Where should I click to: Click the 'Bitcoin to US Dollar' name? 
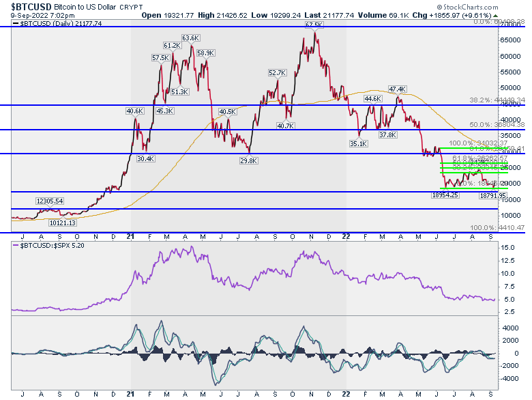pyautogui.click(x=85, y=7)
